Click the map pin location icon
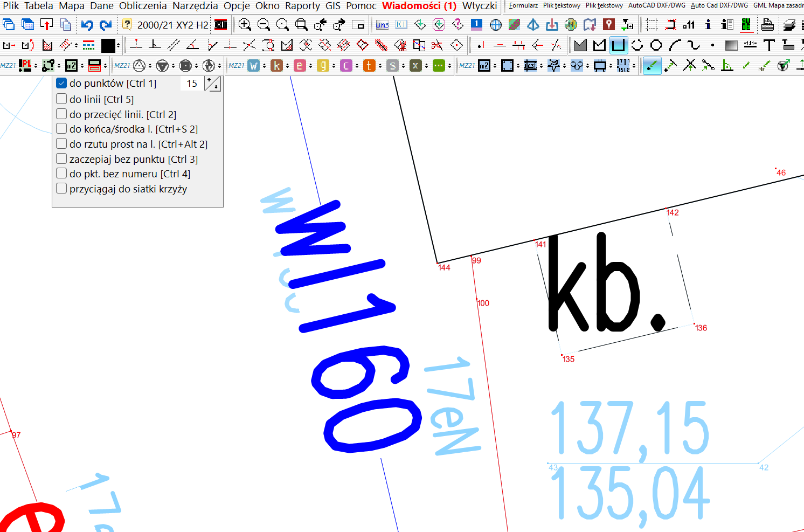The height and width of the screenshot is (532, 804). click(609, 25)
